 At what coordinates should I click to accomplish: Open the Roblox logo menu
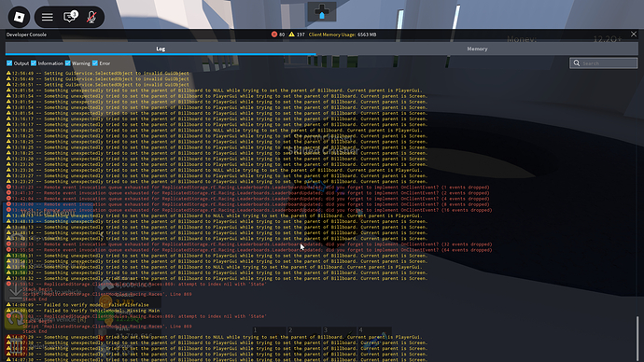tap(19, 17)
